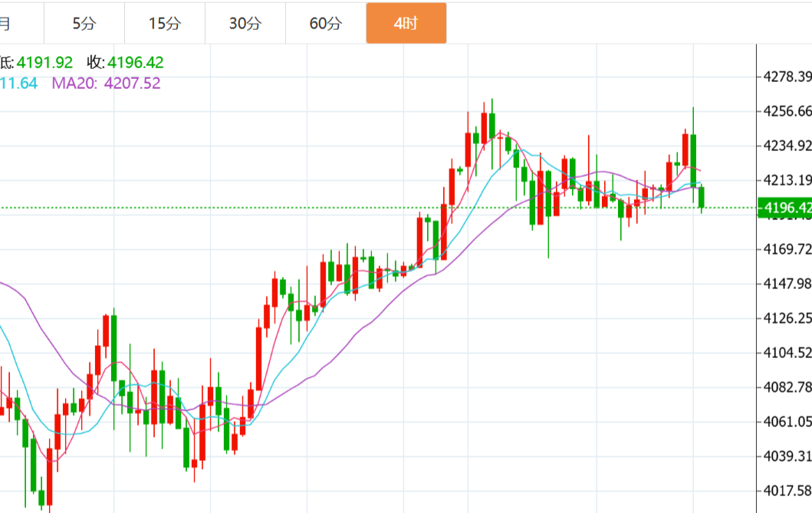Click the 4234.92 price axis label
The width and height of the screenshot is (812, 513).
point(787,146)
